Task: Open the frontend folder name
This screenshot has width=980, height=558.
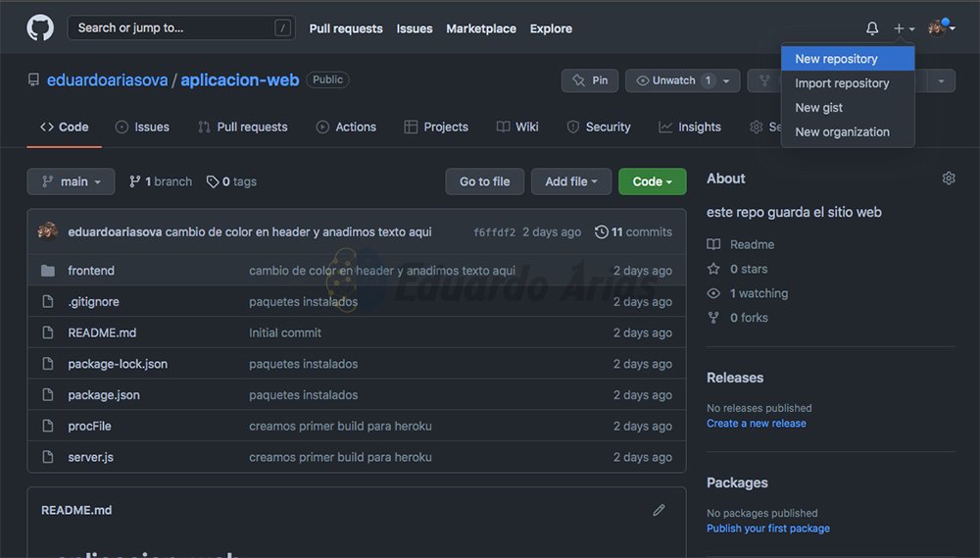Action: [90, 271]
